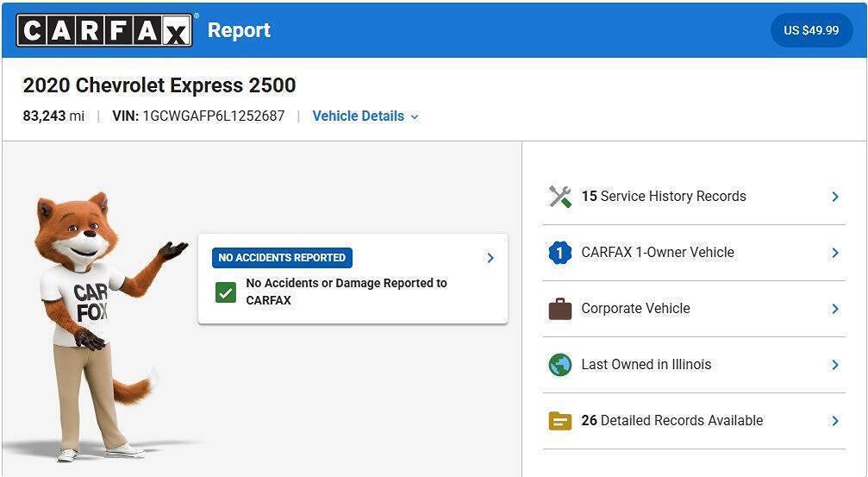Click the 2020 Chevrolet Express 2500 title
The height and width of the screenshot is (477, 868).
coord(159,85)
